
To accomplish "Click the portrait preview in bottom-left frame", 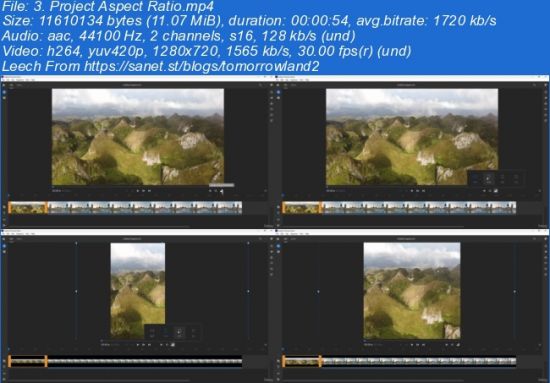I will (138, 290).
